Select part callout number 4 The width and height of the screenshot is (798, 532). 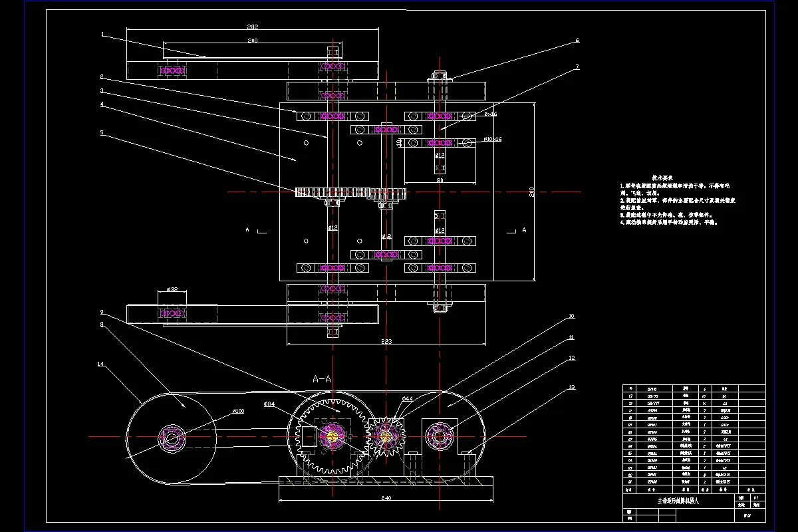[102, 104]
